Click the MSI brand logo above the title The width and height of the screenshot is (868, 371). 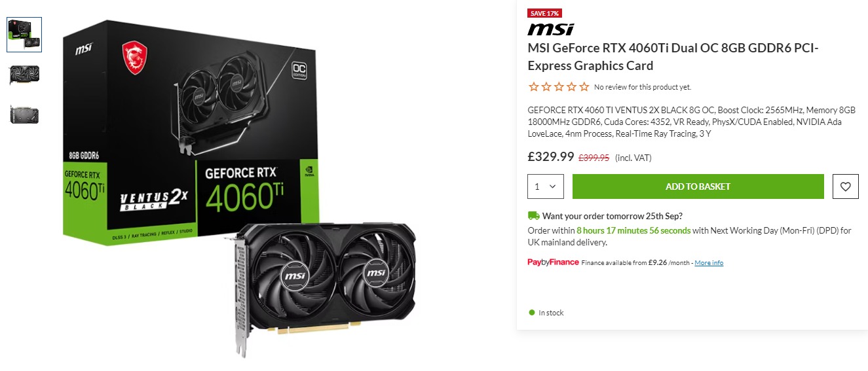551,29
